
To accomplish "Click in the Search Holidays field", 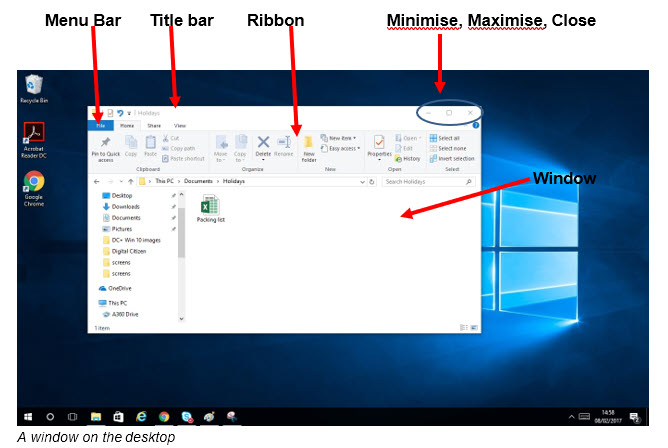I will 428,182.
